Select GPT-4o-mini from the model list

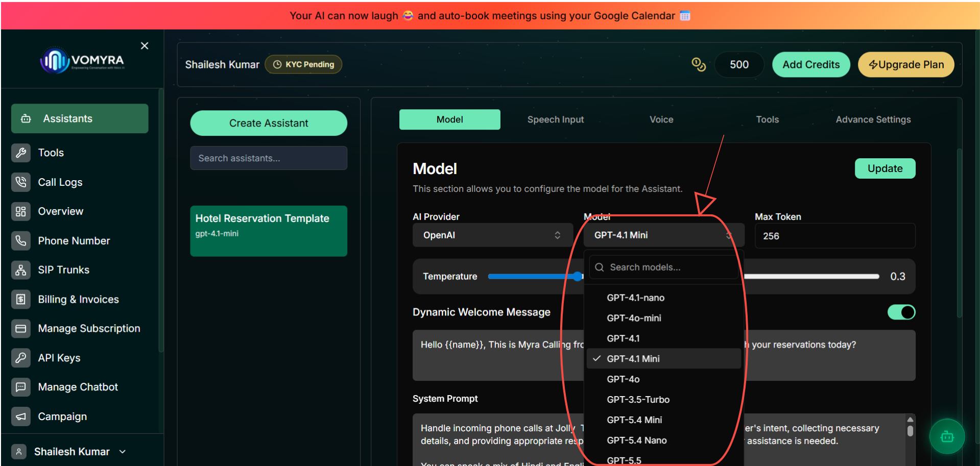point(664,318)
